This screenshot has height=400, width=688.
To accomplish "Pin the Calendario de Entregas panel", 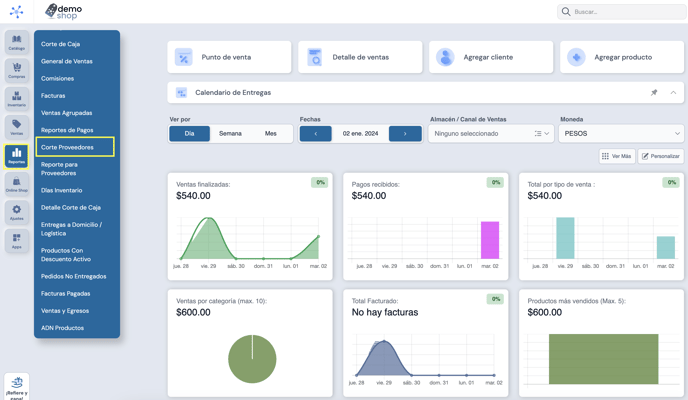I will (654, 93).
